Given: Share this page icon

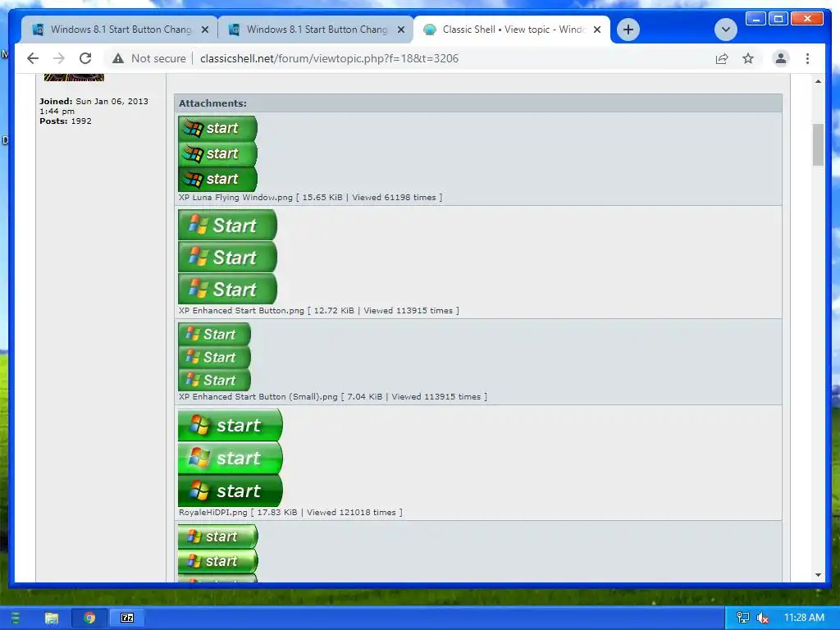Looking at the screenshot, I should (x=722, y=58).
